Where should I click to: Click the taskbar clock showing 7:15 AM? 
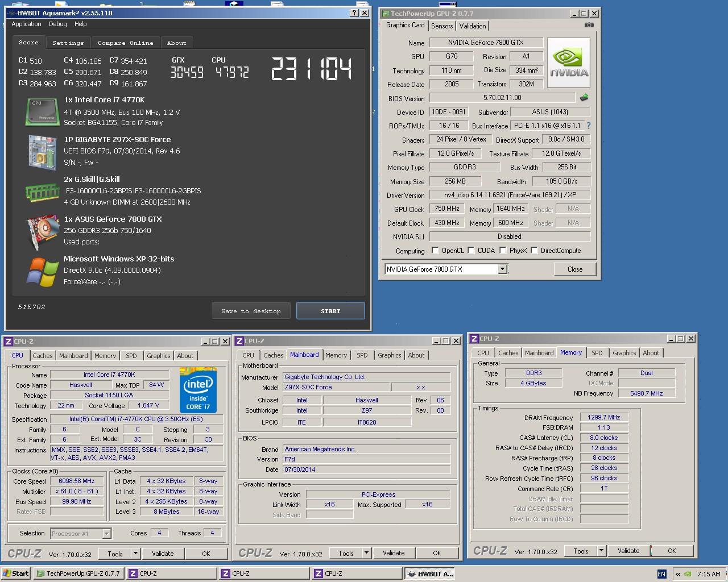(x=709, y=574)
